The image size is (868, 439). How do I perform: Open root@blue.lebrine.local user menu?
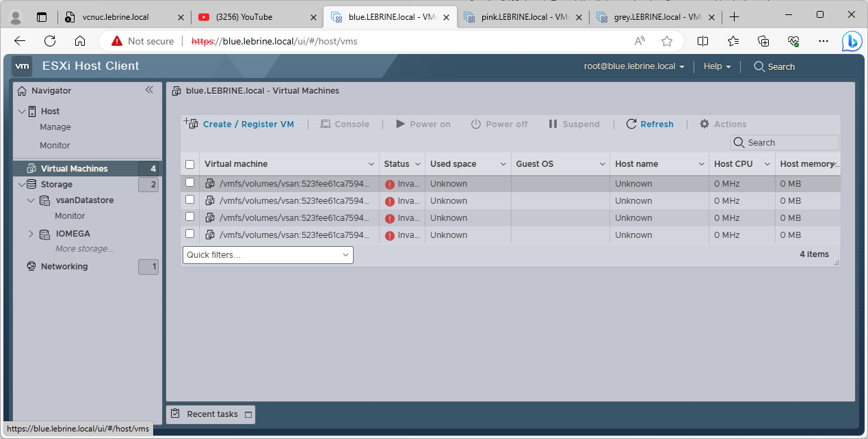click(x=634, y=66)
